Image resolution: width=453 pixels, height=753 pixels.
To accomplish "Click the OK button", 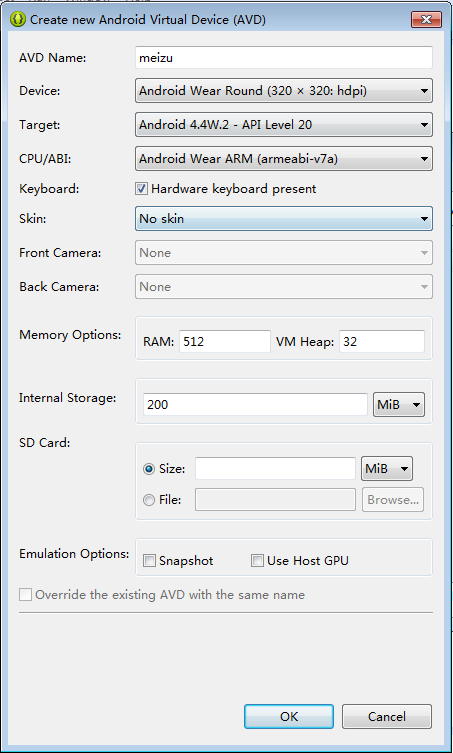I will (x=289, y=717).
